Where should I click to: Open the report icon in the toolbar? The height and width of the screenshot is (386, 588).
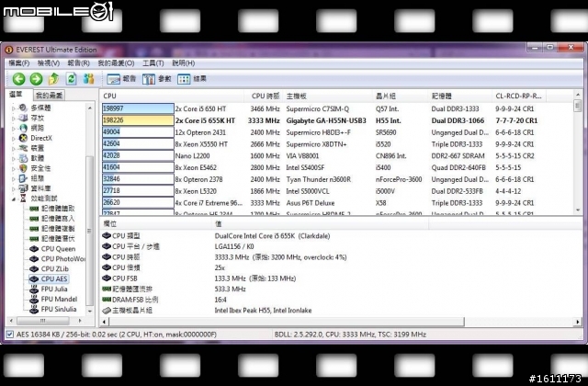coord(113,79)
